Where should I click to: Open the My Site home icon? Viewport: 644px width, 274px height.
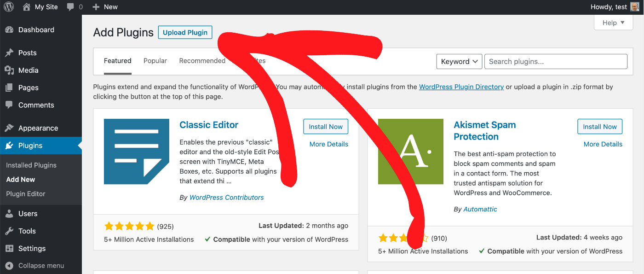click(27, 7)
